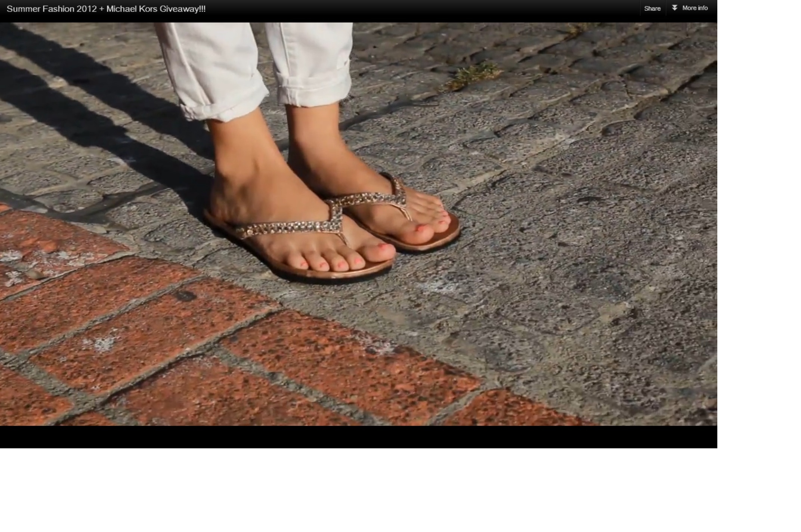Click the video frame to toggle playback

pyautogui.click(x=358, y=224)
